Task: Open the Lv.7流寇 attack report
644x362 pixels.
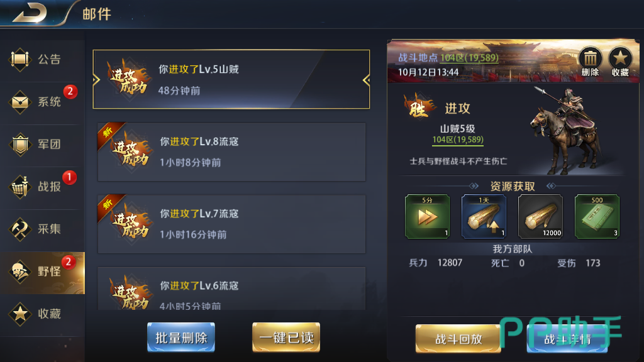Action: [231, 224]
